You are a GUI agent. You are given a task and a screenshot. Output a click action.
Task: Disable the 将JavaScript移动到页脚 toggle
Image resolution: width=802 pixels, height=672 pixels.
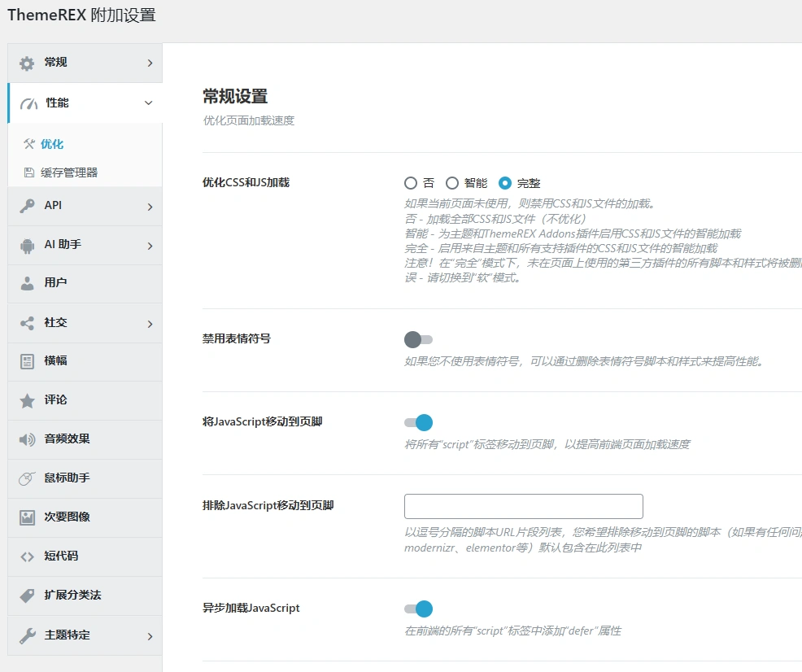pyautogui.click(x=418, y=422)
